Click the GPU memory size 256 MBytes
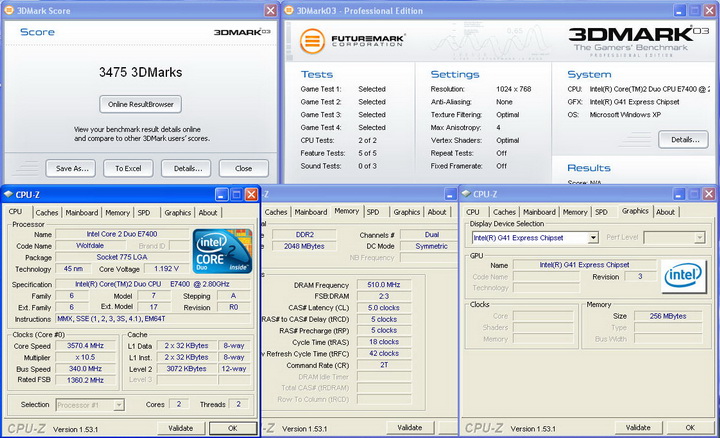 [x=668, y=316]
